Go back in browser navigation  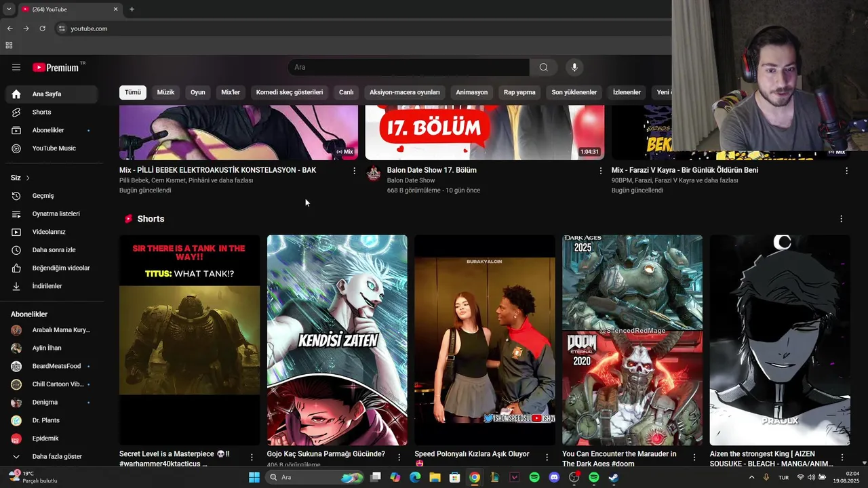point(9,28)
